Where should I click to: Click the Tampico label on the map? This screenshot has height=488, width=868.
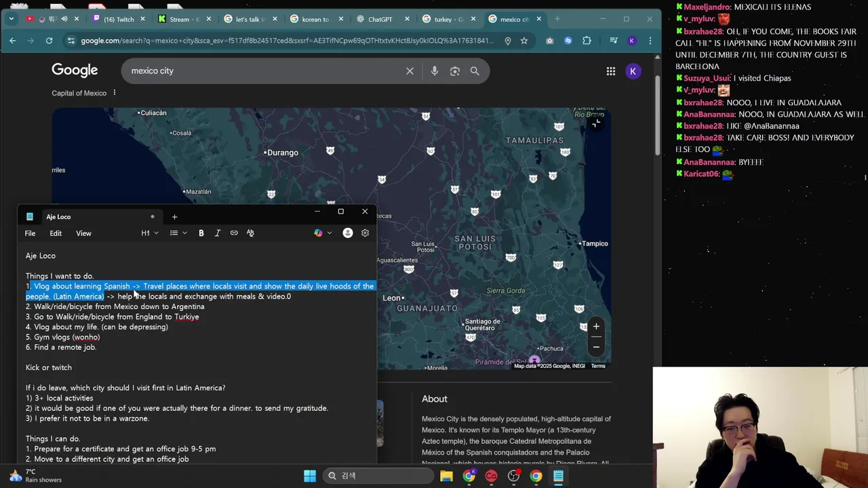595,243
